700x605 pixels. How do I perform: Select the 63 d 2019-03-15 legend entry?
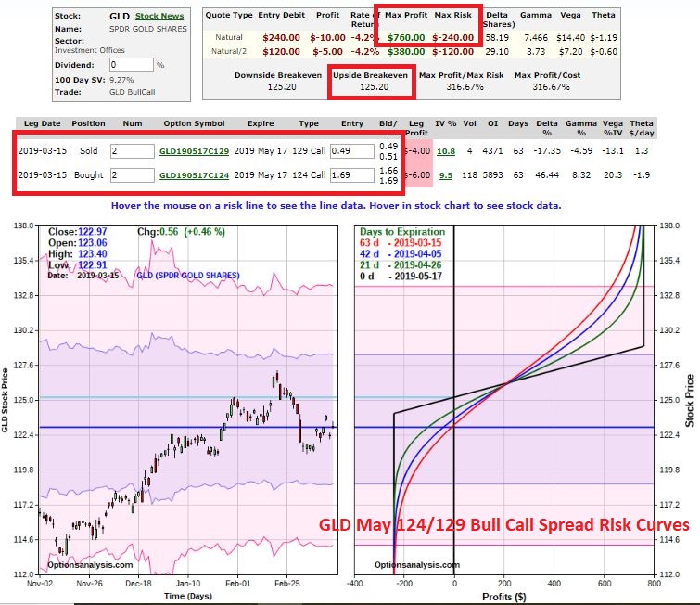(401, 242)
